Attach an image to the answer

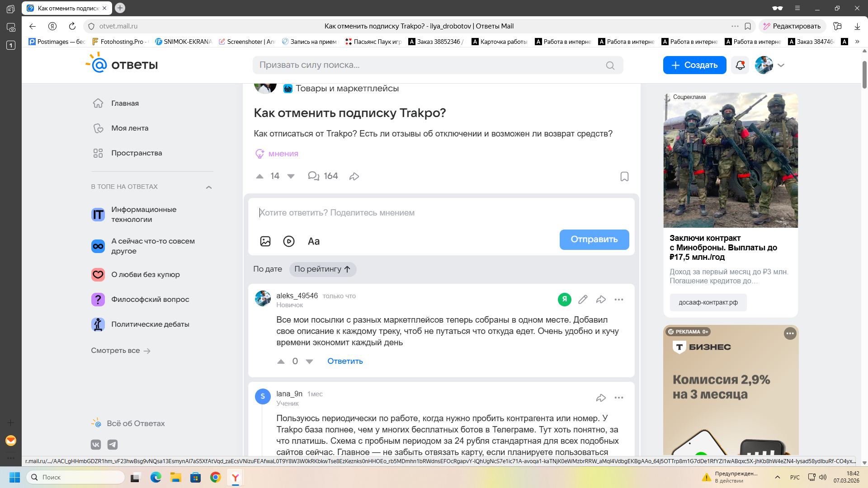coord(265,241)
